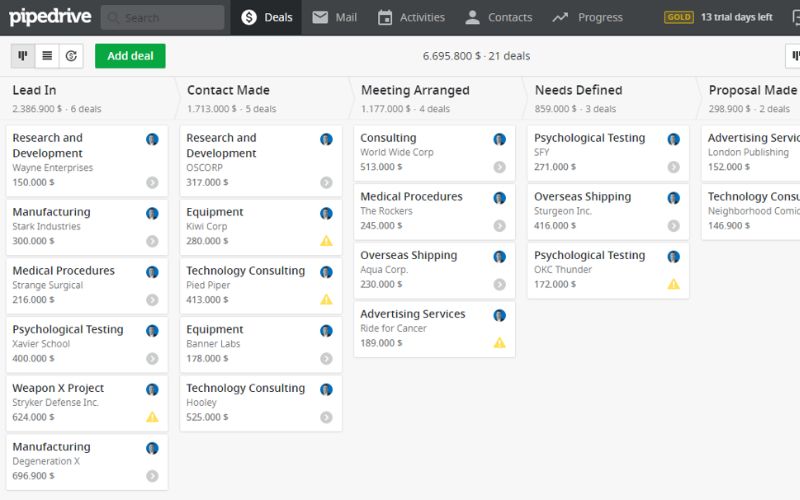Click warning icon on Ride for Cancer deal
Viewport: 800px width, 500px height.
499,343
